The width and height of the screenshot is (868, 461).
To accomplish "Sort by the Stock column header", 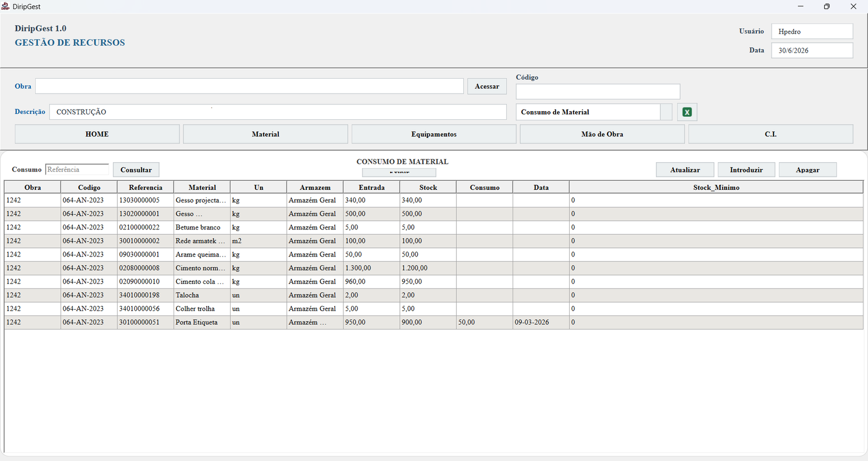I will click(428, 187).
